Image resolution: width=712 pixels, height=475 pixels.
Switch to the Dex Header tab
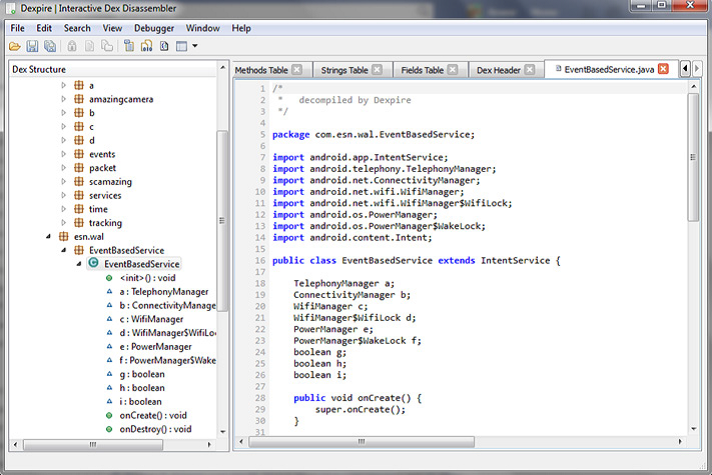pyautogui.click(x=499, y=70)
